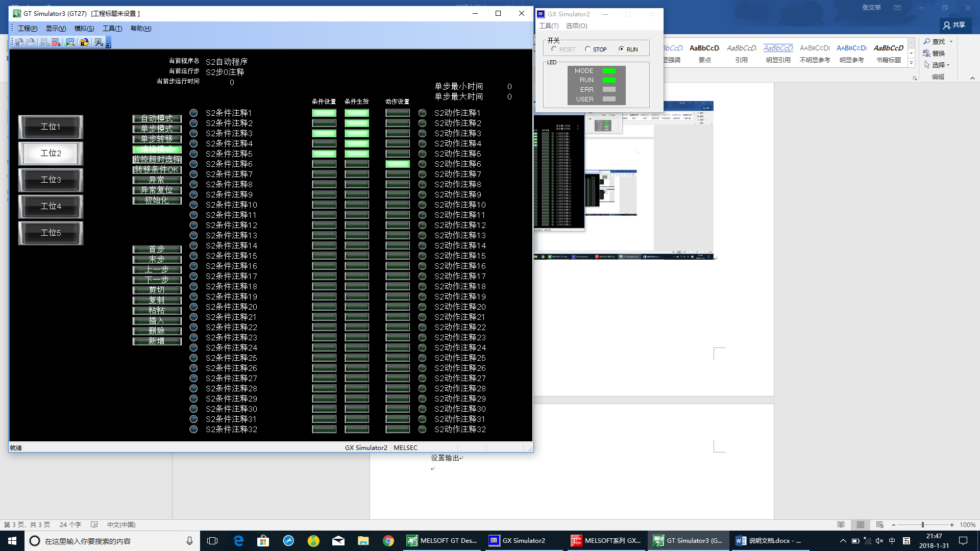Image resolution: width=980 pixels, height=551 pixels.
Task: Click the simulator option wrench icon
Action: pyautogui.click(x=99, y=42)
